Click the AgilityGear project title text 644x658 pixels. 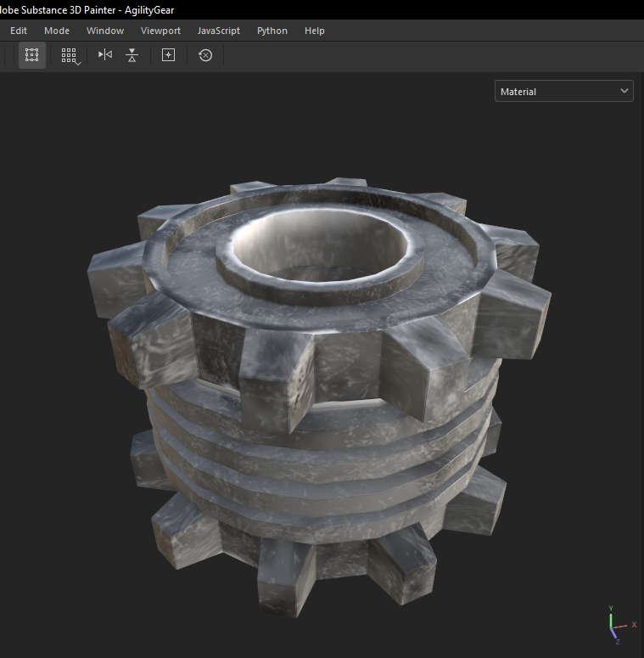point(149,10)
